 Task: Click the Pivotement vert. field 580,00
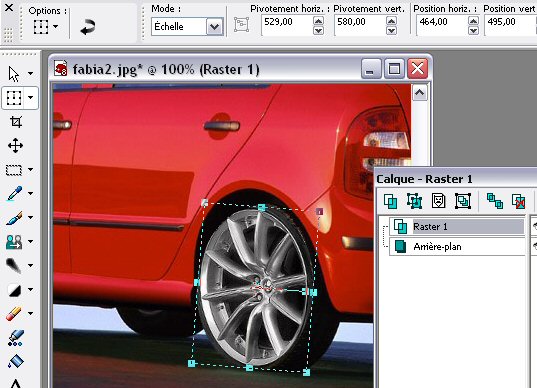point(360,25)
